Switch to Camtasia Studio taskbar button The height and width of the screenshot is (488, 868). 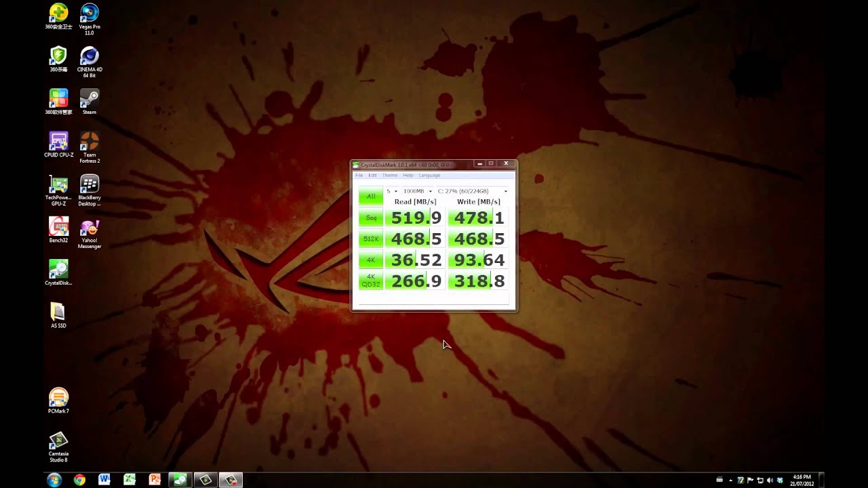point(205,480)
